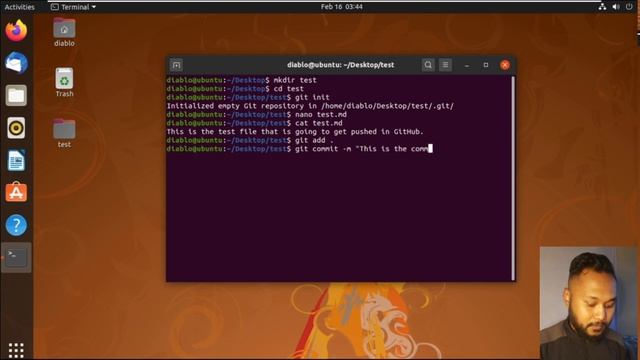Screen dimensions: 640x360
Task: Click the terminal title diablo@ubuntu: ~/Desktop/test
Action: (340, 65)
